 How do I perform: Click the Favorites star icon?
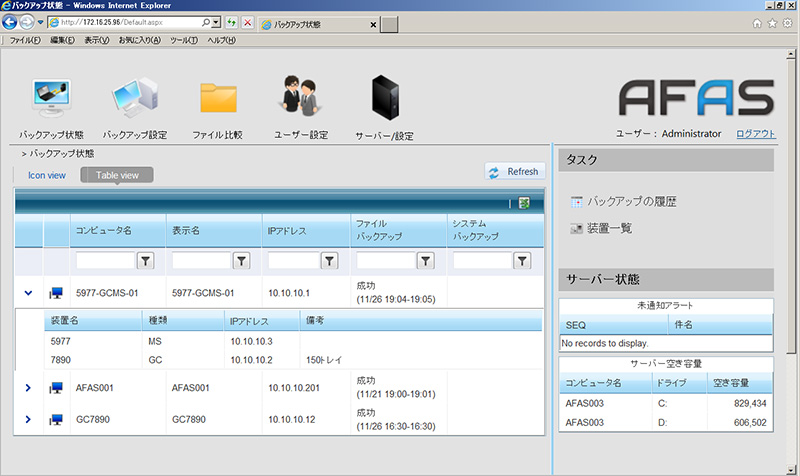pos(772,23)
